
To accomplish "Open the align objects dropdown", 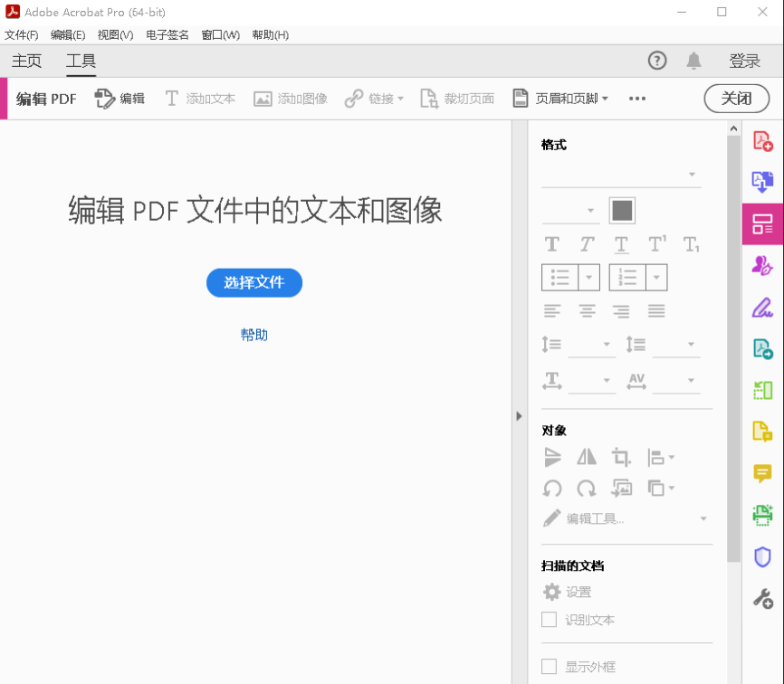I will 661,457.
